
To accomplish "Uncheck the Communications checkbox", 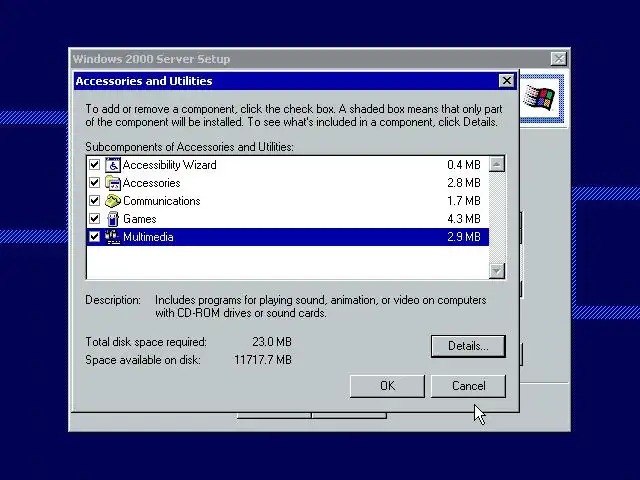I will coord(94,200).
